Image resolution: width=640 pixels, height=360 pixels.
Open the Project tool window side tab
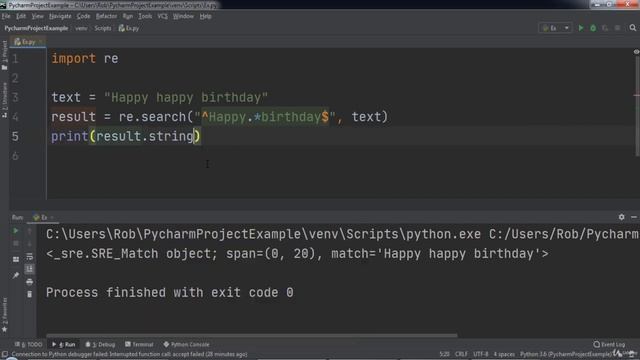[4, 55]
